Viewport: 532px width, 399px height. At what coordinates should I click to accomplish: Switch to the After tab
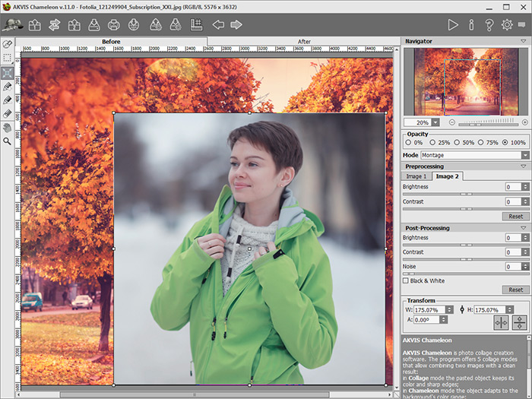(x=304, y=41)
